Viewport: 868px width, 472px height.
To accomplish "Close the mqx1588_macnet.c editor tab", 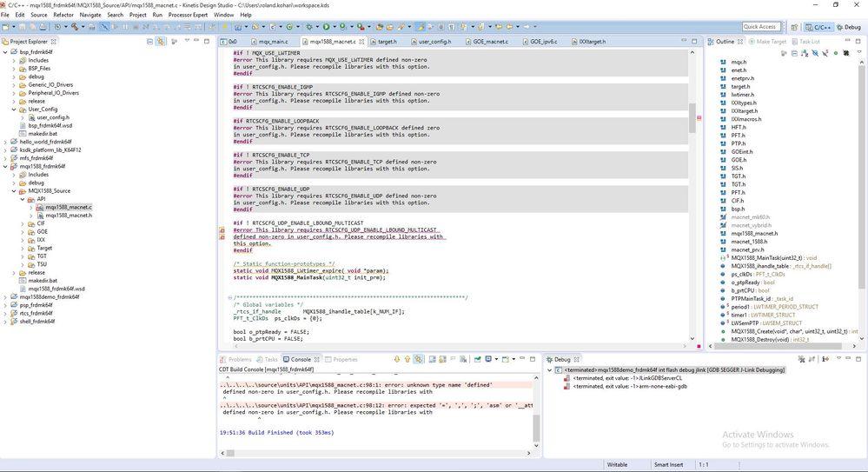I will tap(361, 42).
